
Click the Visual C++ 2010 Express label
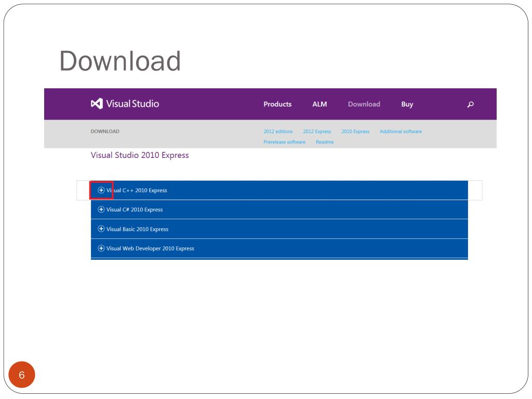(x=137, y=190)
